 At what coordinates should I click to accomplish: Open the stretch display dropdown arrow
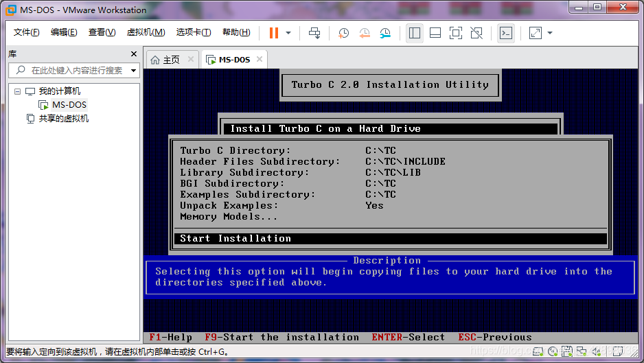coord(550,33)
